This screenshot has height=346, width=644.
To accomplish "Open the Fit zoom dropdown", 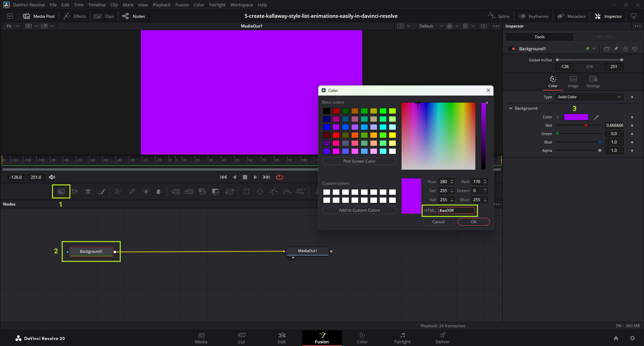I will coord(13,26).
